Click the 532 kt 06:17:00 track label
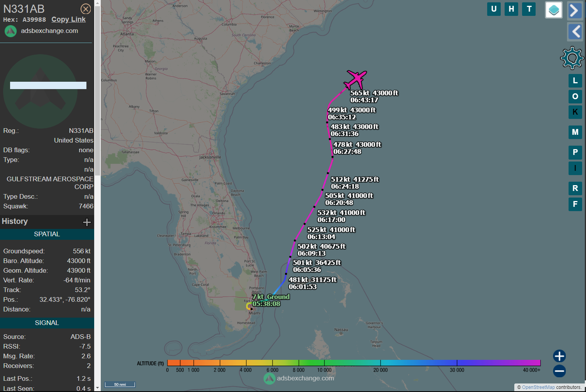 coord(341,216)
